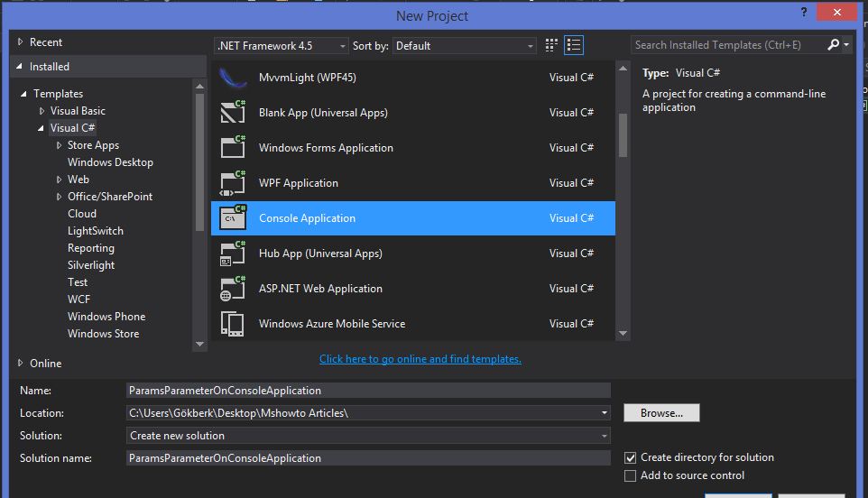This screenshot has height=498, width=868.
Task: Click tree panel scroll-down arrow
Action: [199, 344]
